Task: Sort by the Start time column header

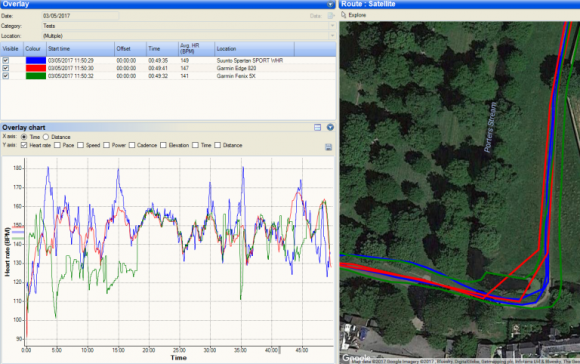Action: [x=80, y=49]
